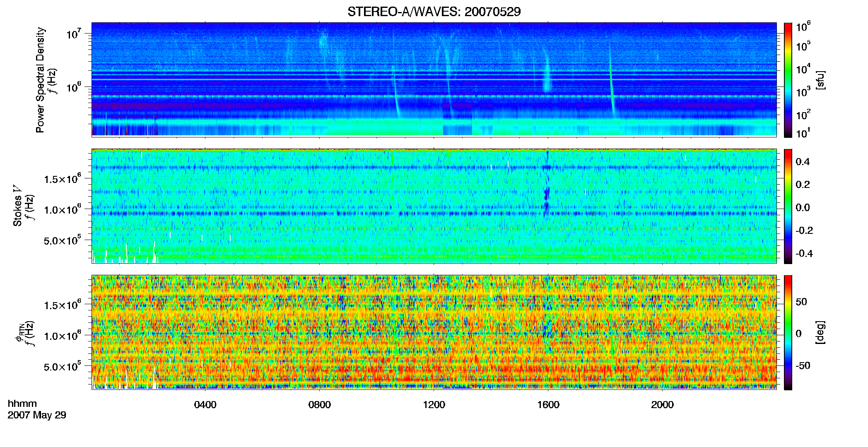Click the power spectral density colorbar

point(788,80)
